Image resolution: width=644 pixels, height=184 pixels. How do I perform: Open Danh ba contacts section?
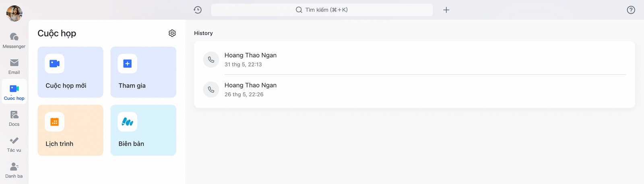14,170
